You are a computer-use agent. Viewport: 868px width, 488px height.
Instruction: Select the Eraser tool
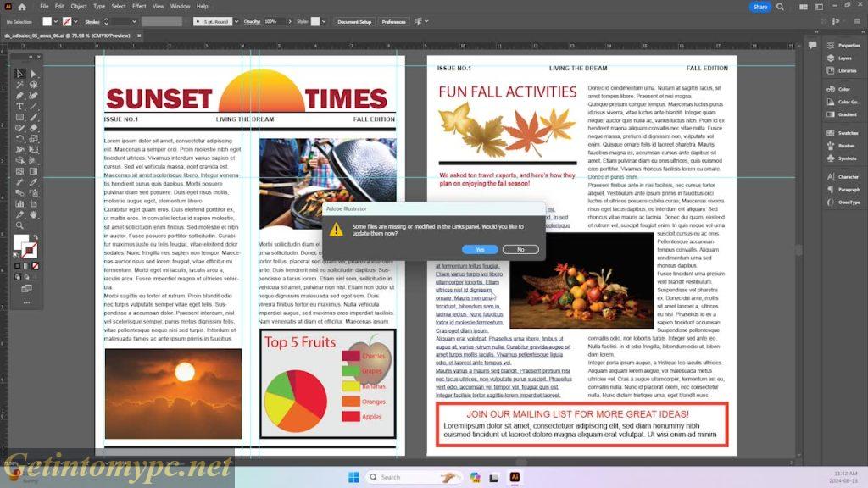click(x=34, y=128)
